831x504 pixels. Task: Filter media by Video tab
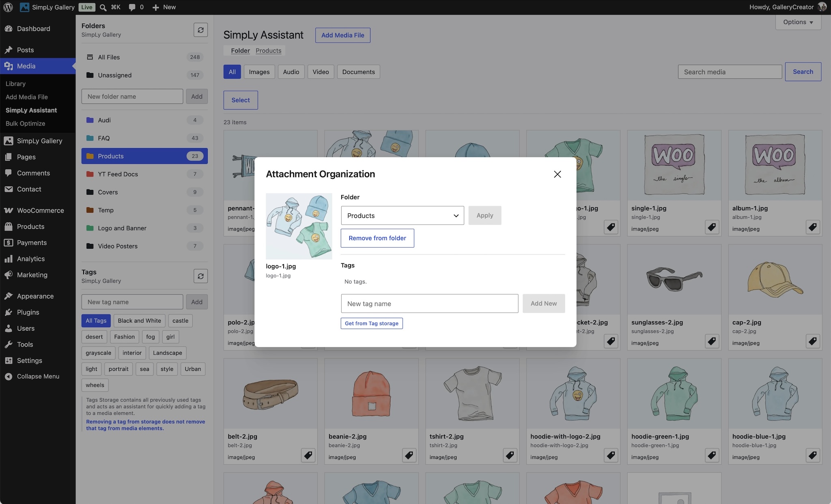321,72
